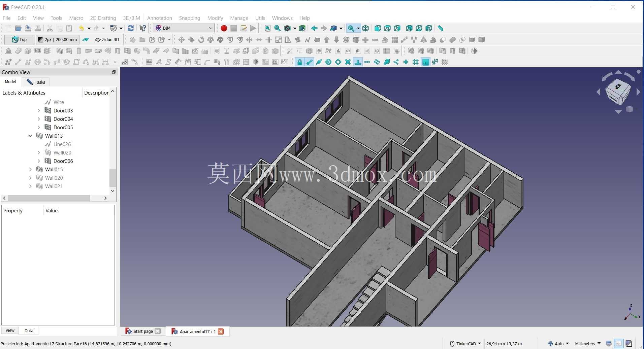Viewport: 644px width, 349px height.
Task: Select the Image plane picture tool
Action: coord(149,62)
